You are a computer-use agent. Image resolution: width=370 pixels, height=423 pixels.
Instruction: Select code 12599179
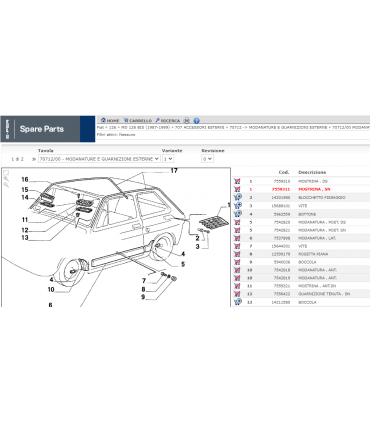(282, 254)
